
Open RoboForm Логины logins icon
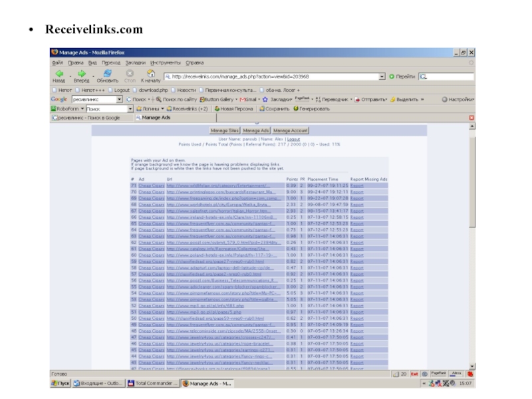click(139, 109)
